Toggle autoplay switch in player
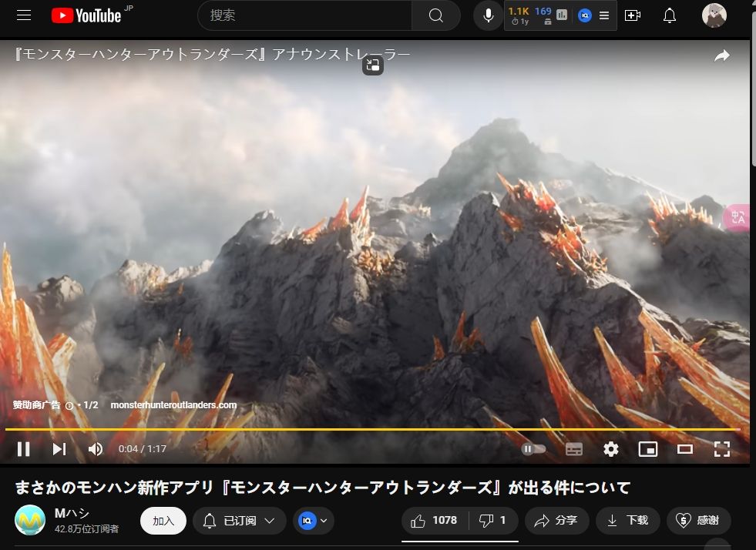This screenshot has height=550, width=756. tap(533, 449)
